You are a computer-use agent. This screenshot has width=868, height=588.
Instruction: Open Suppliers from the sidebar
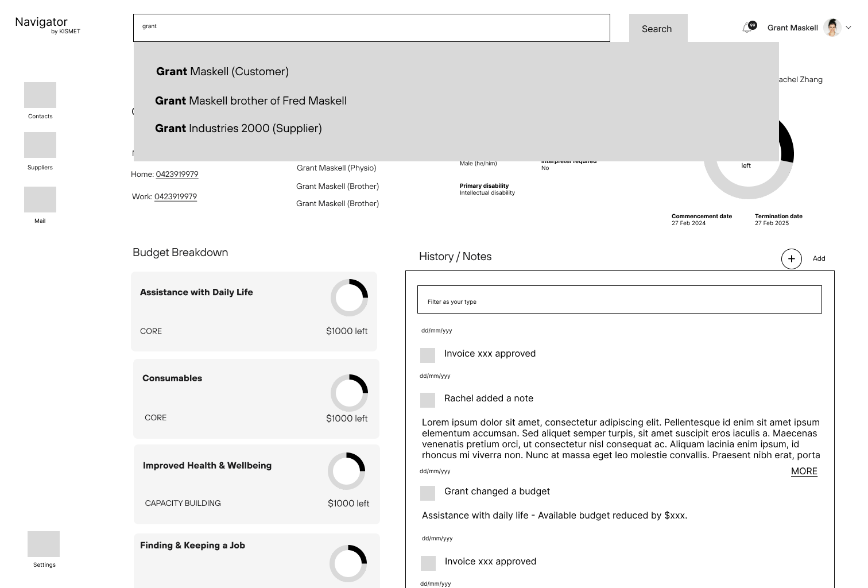(x=40, y=145)
